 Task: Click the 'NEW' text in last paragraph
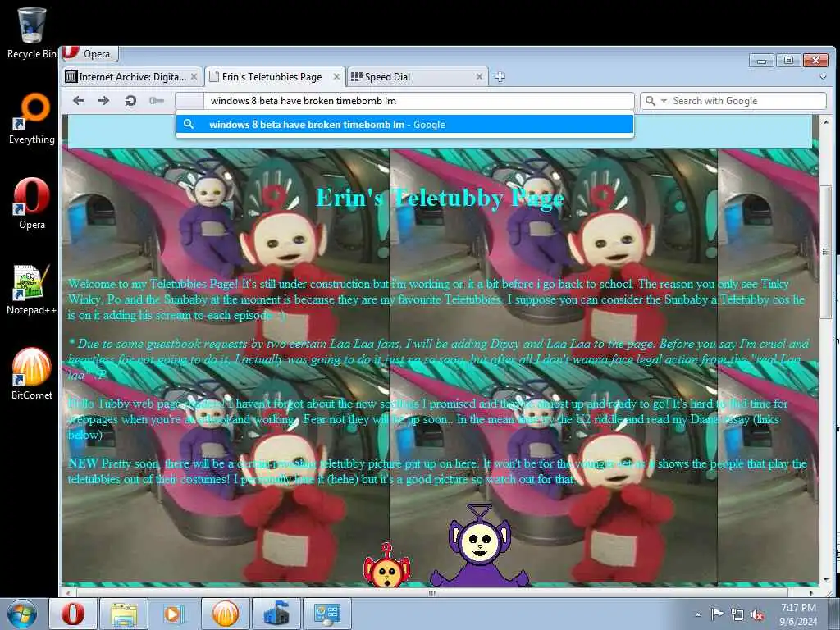click(x=83, y=463)
